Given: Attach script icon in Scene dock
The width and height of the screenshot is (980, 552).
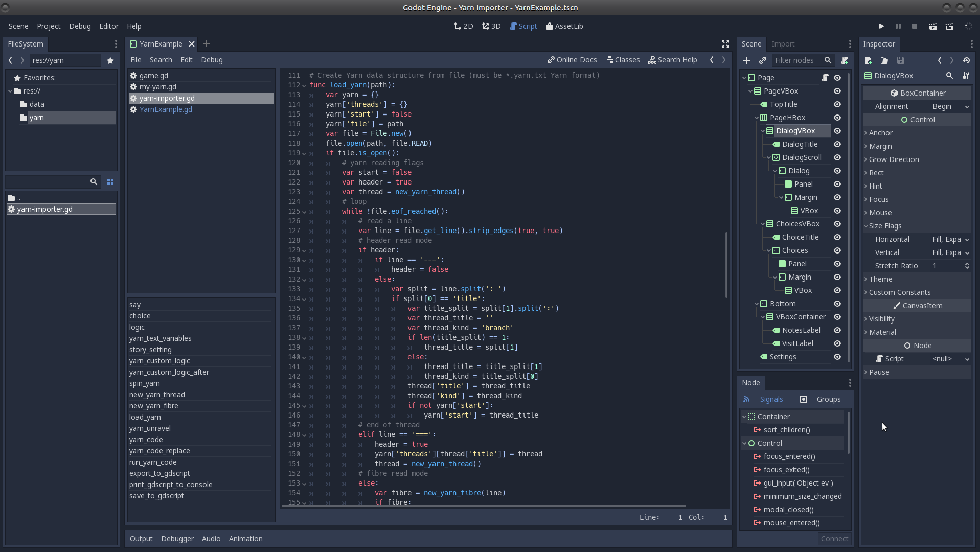Looking at the screenshot, I should pos(845,60).
